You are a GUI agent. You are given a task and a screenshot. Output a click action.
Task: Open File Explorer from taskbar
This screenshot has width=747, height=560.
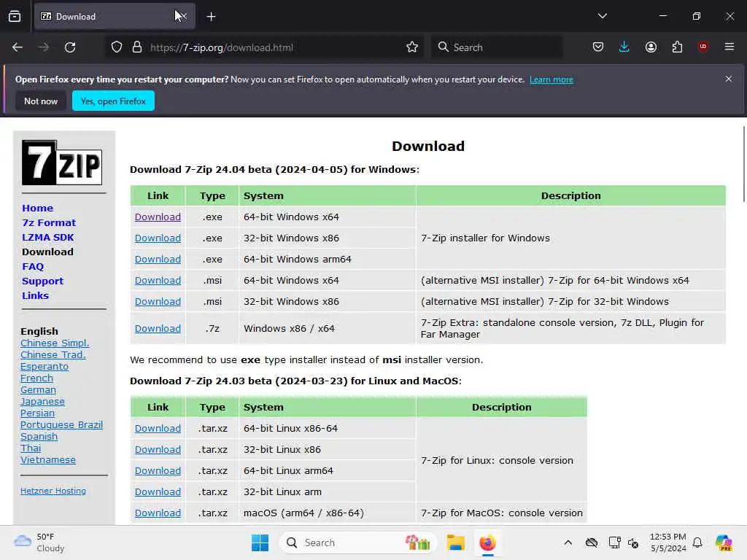click(x=455, y=542)
